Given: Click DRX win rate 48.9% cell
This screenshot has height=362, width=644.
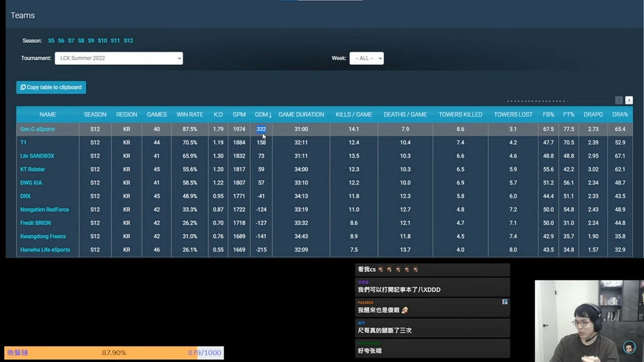Looking at the screenshot, I should 190,196.
